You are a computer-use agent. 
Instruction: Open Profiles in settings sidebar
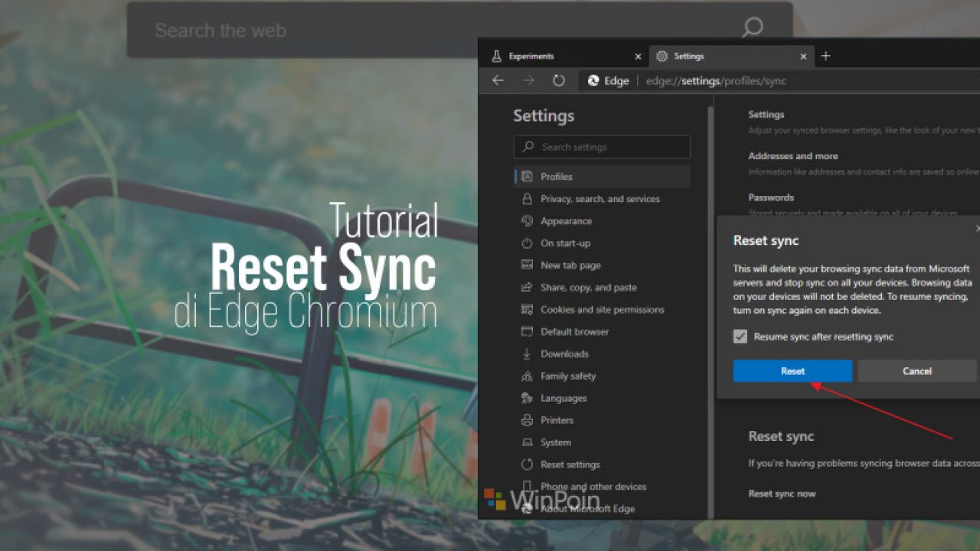603,177
